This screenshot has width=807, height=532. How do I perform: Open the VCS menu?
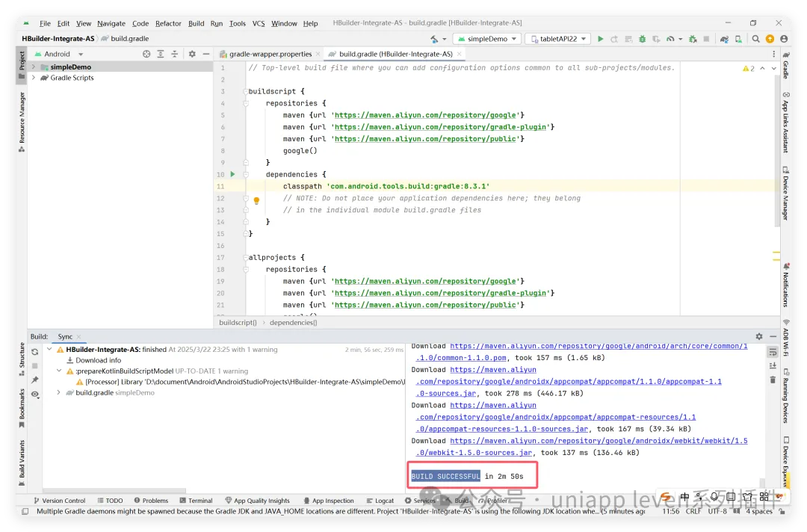pyautogui.click(x=259, y=23)
